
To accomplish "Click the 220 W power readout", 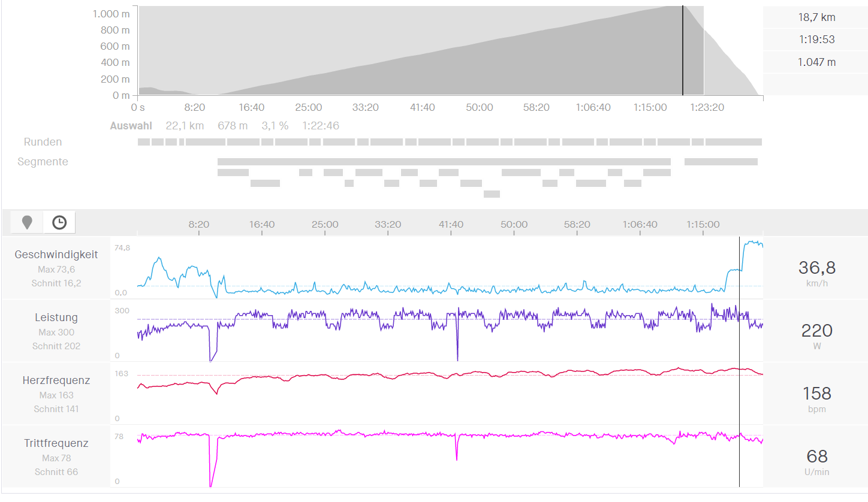I will 816,331.
